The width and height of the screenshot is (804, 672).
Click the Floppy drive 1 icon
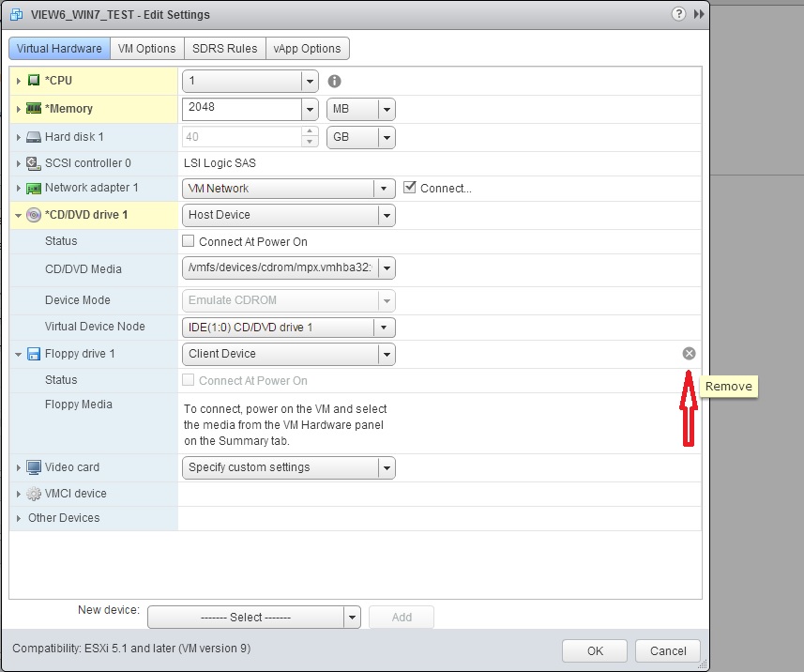tap(34, 354)
